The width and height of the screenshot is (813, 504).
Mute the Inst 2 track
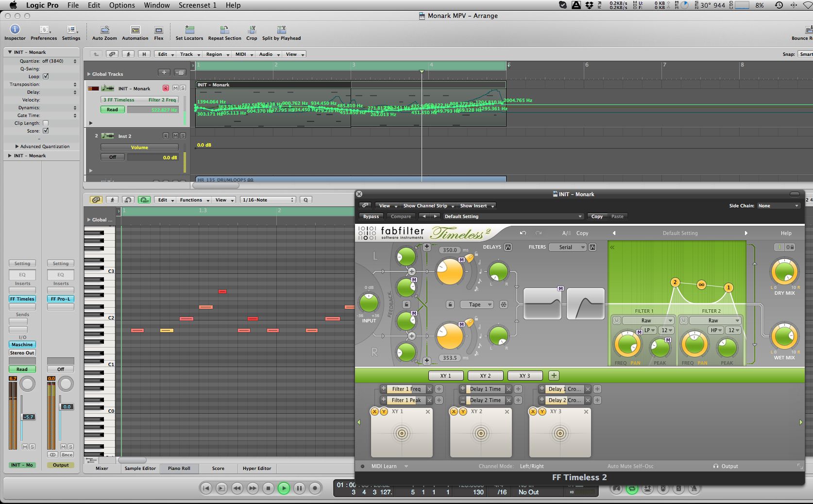pyautogui.click(x=175, y=135)
